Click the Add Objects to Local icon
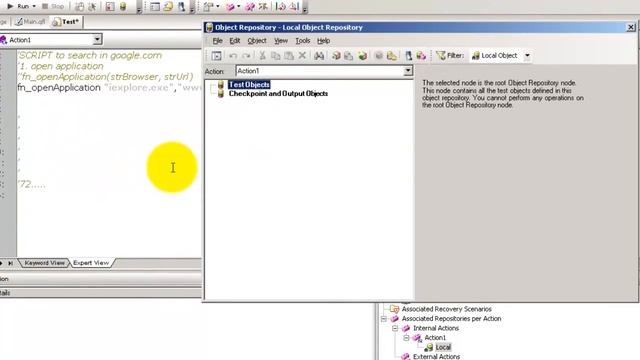Screen dimensions: 640x360 point(349,56)
